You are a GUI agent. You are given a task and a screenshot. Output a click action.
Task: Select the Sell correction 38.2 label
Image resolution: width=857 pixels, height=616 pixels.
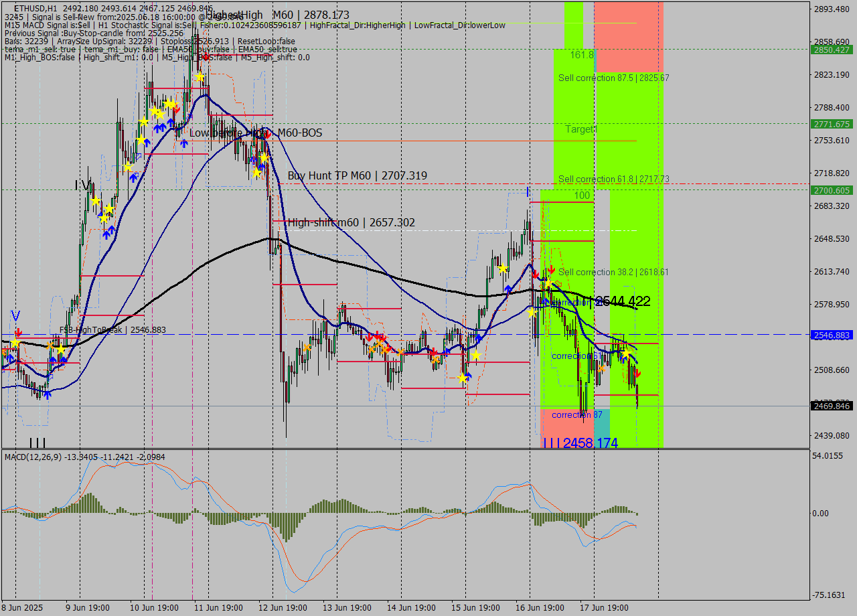click(x=613, y=272)
